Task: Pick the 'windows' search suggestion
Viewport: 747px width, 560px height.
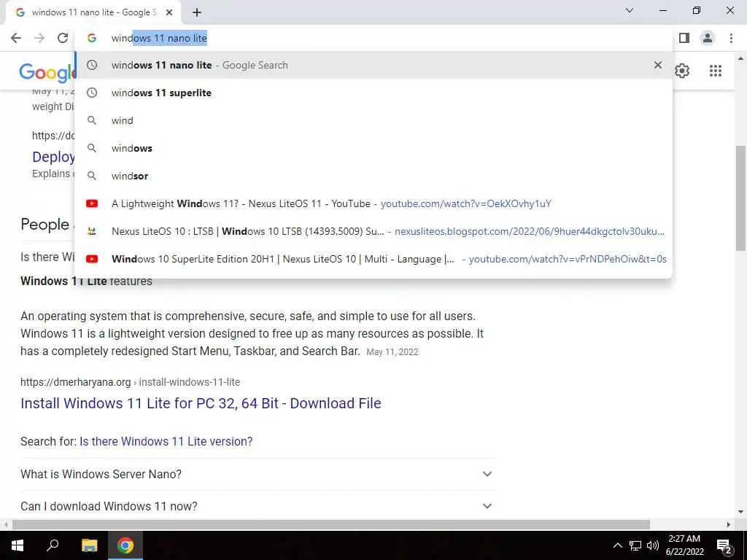Action: [373, 148]
